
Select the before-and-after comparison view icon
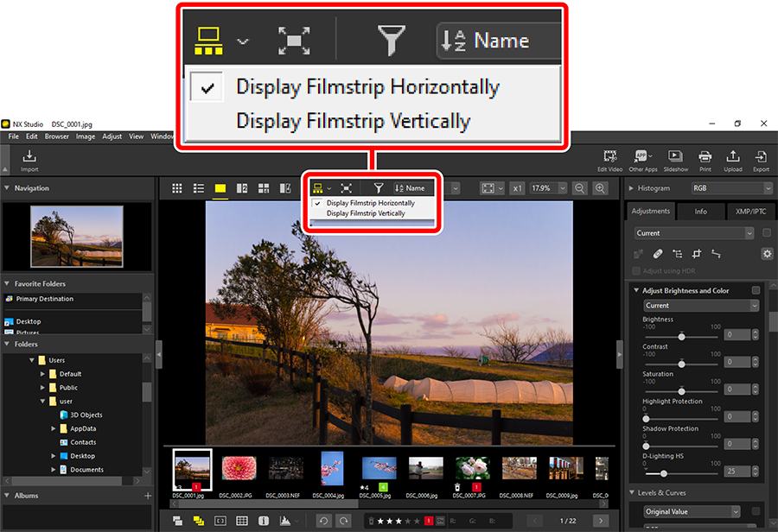tap(285, 188)
